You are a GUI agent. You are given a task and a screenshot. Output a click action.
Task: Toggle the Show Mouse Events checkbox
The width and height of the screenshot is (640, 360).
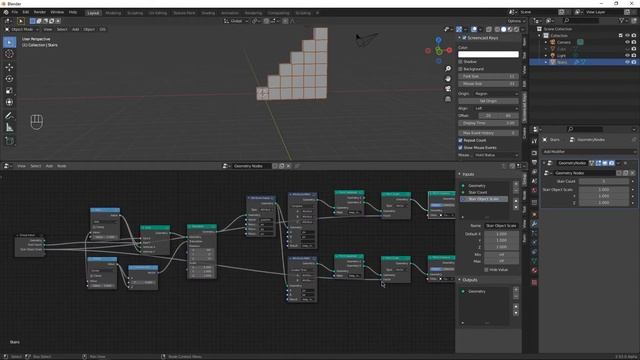pyautogui.click(x=460, y=148)
